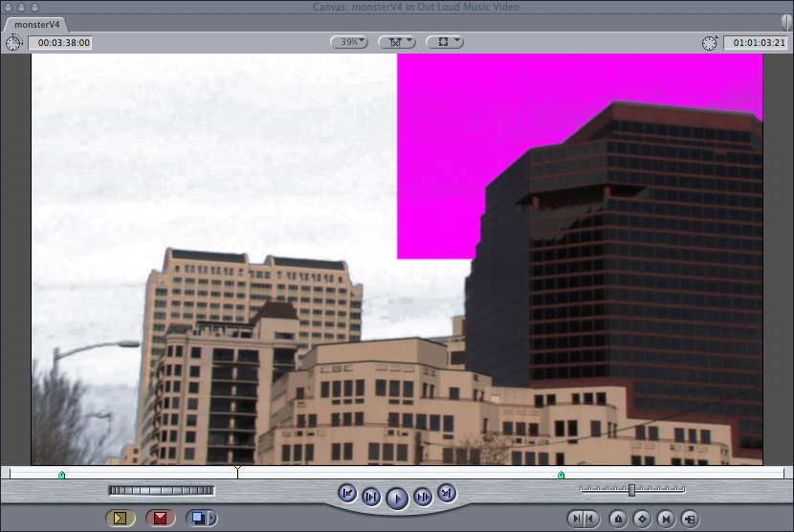
Task: Click the Add Motion Keyframe button
Action: (x=642, y=519)
